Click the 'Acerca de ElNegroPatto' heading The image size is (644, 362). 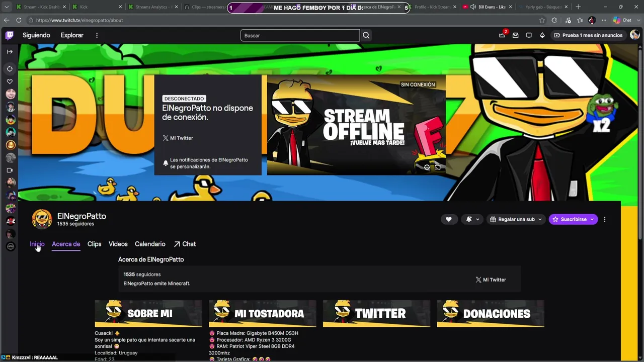[x=151, y=259]
